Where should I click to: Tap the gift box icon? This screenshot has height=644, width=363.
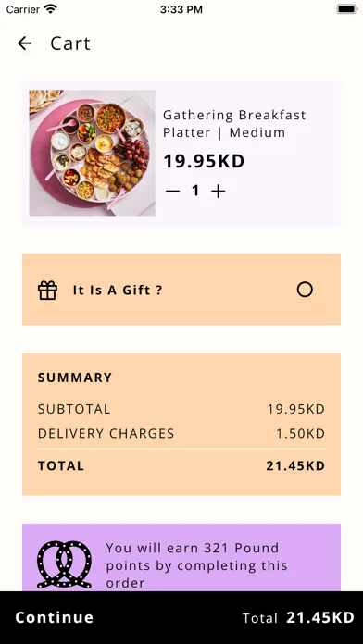tap(47, 290)
